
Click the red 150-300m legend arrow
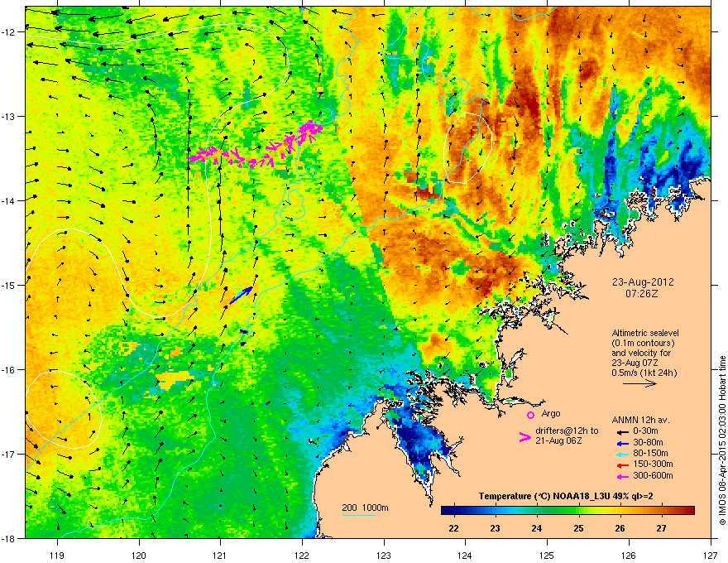622,465
